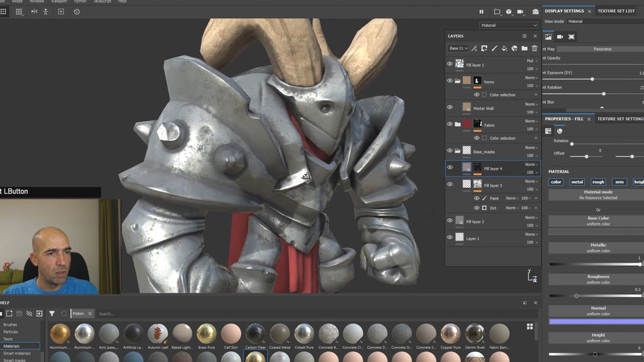Switch to Texture Set List tab
Image resolution: width=644 pixels, height=362 pixels.
pyautogui.click(x=616, y=11)
